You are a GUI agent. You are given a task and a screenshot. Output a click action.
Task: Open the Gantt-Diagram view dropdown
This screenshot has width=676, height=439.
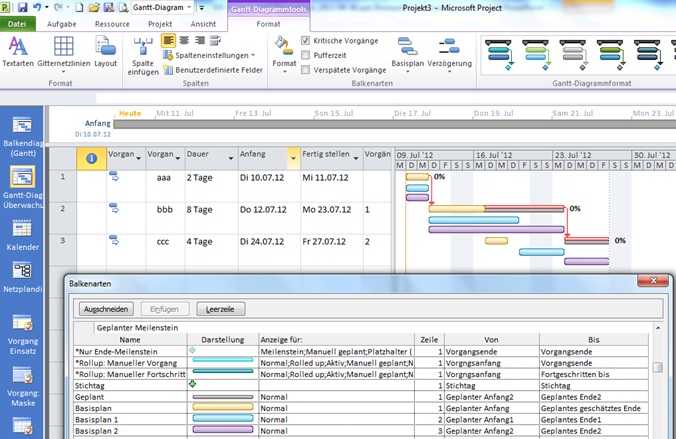pos(189,7)
